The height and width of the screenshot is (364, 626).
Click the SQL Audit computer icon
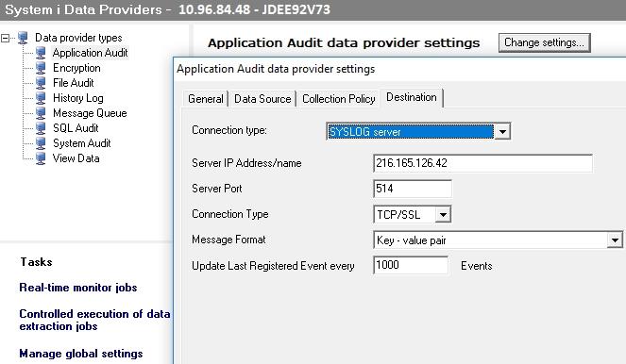coord(41,128)
